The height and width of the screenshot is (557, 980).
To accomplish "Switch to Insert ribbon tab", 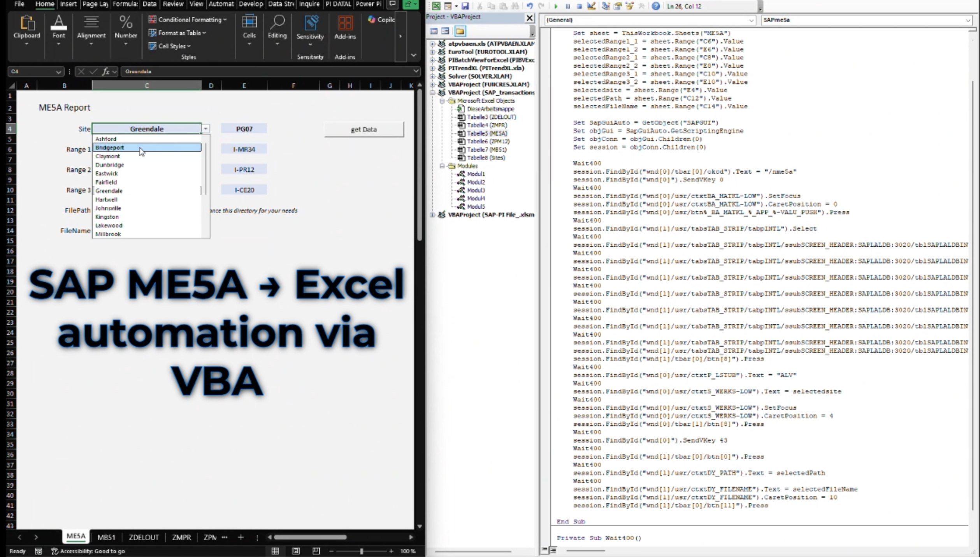I will [68, 4].
